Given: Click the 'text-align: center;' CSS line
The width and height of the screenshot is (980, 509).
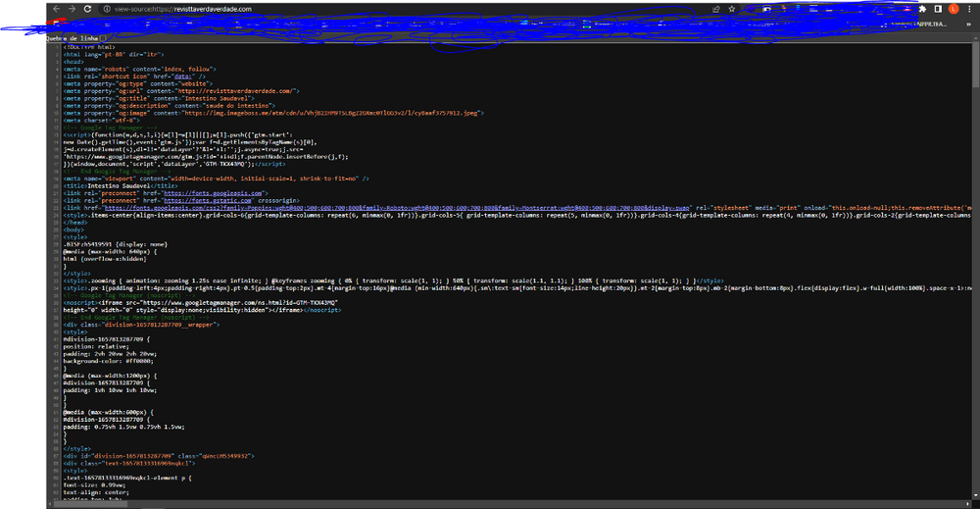Looking at the screenshot, I should coord(96,492).
